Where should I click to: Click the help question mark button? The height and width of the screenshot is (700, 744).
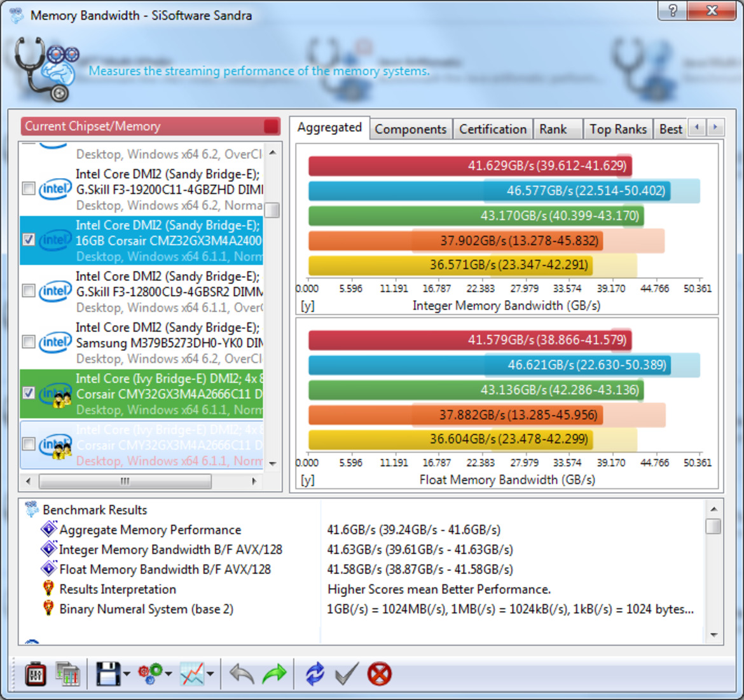pyautogui.click(x=672, y=10)
